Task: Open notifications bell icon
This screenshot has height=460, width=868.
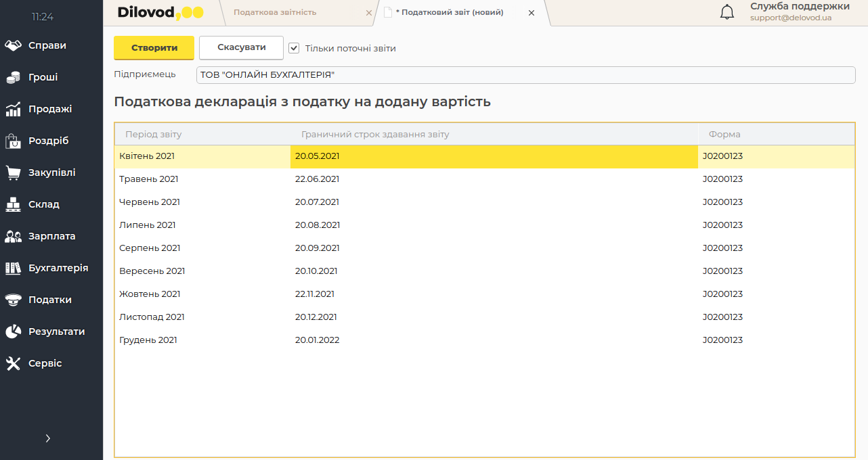Action: point(726,12)
